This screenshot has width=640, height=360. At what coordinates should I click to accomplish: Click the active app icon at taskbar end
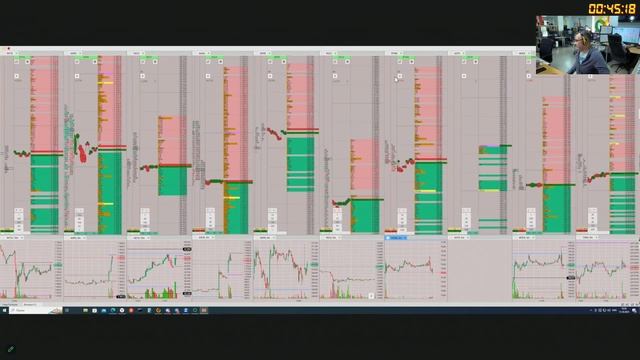204,311
